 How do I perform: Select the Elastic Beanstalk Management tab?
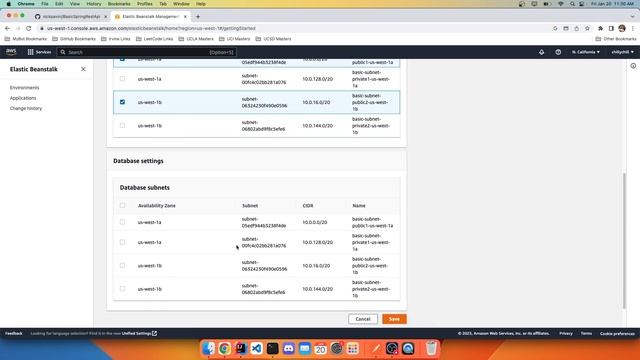tap(151, 17)
